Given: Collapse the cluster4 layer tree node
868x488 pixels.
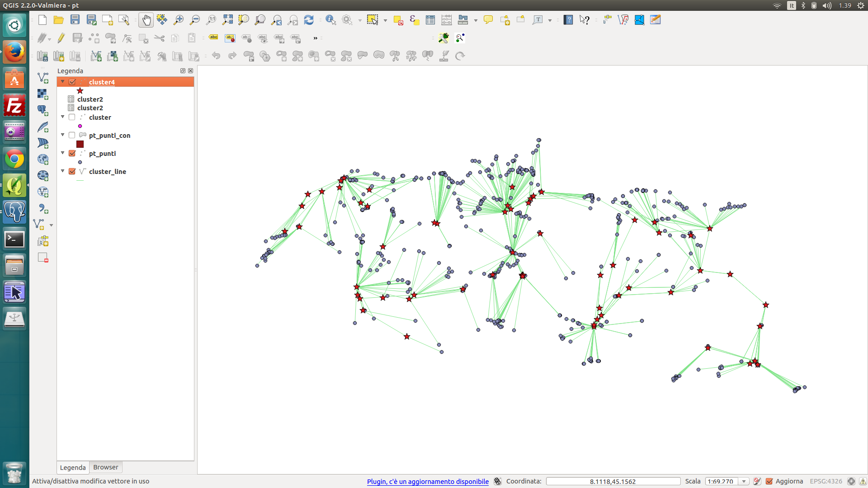Looking at the screenshot, I should [x=63, y=82].
